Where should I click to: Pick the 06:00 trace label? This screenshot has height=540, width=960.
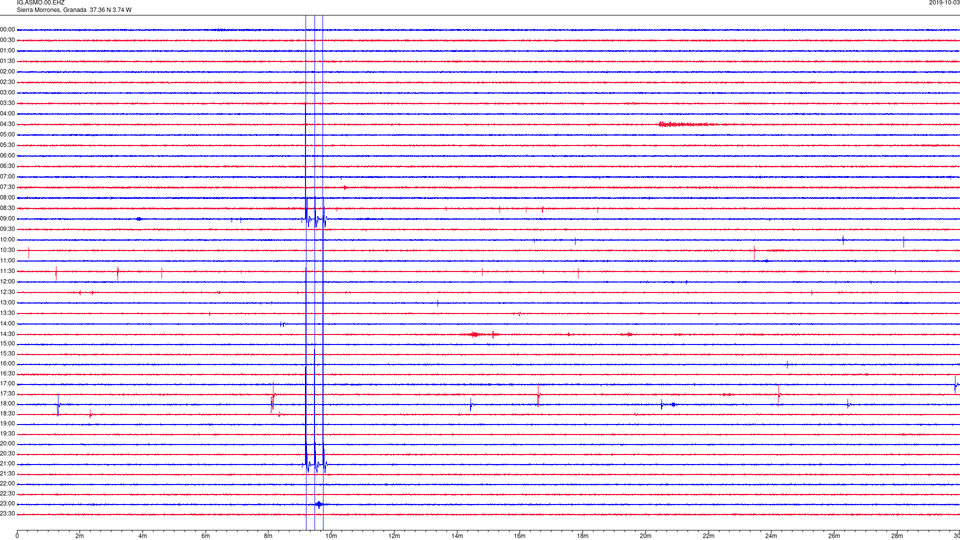(x=8, y=156)
